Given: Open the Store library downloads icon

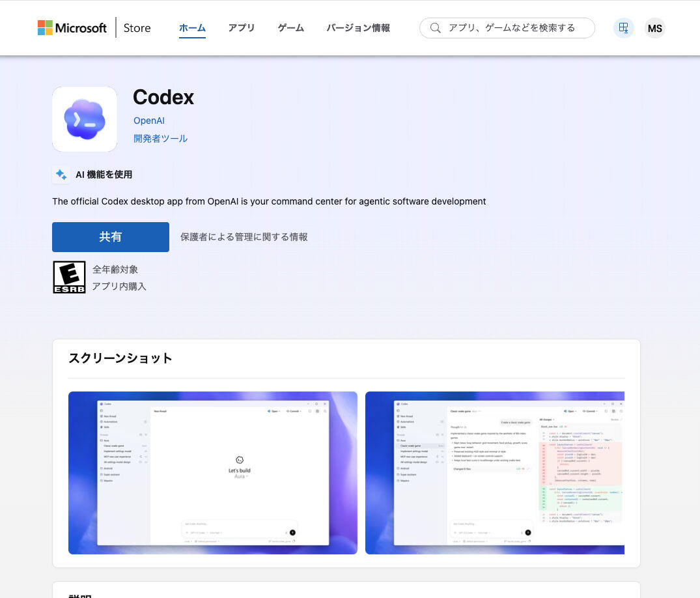Looking at the screenshot, I should click(x=623, y=28).
